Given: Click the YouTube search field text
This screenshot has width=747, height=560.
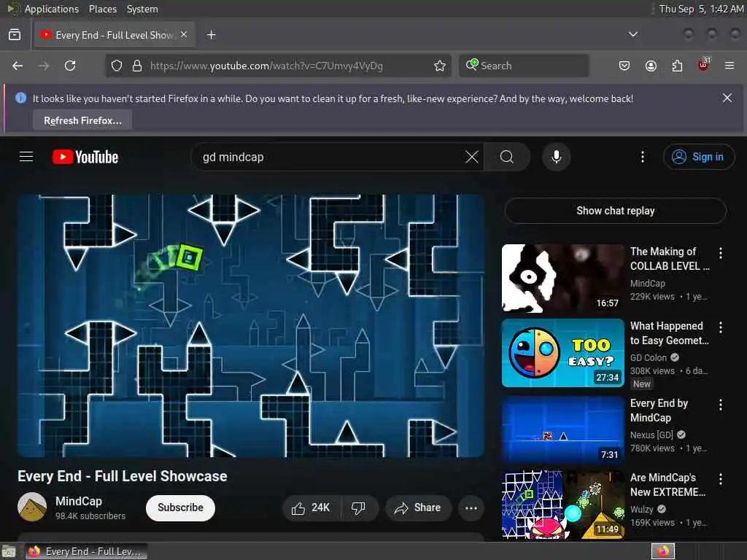Looking at the screenshot, I should (233, 157).
